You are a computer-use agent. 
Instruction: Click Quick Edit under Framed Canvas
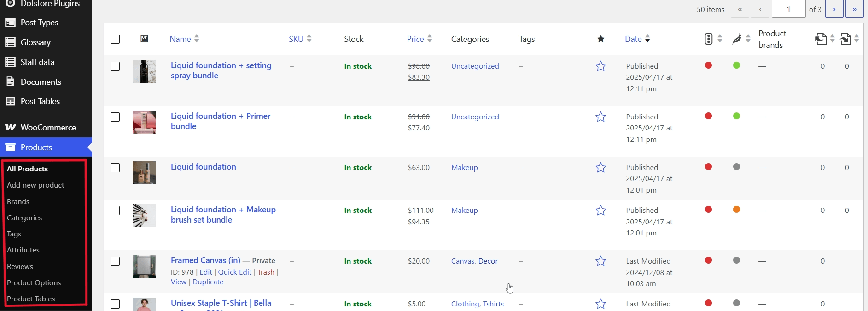[234, 272]
